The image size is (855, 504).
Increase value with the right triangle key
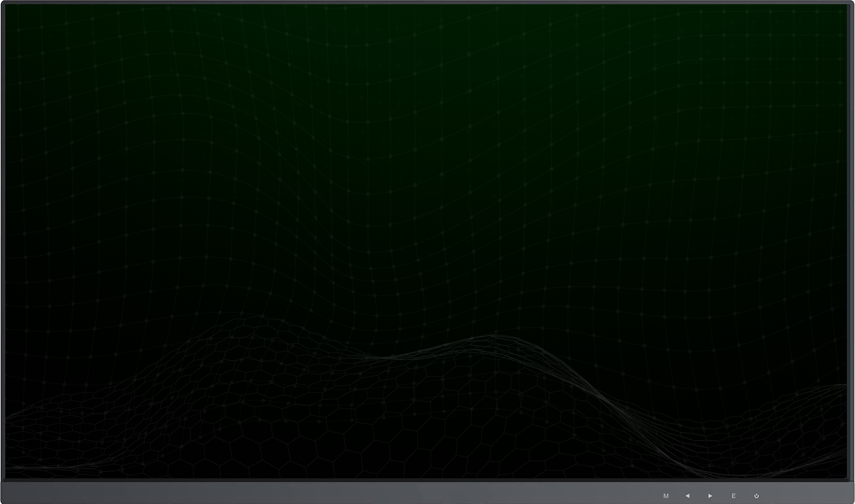click(710, 496)
